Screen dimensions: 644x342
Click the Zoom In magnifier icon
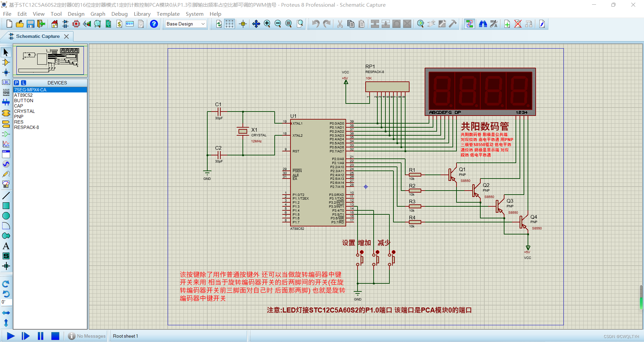267,24
